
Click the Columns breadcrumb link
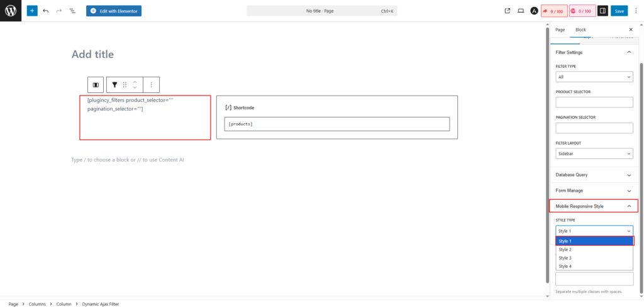pos(36,304)
